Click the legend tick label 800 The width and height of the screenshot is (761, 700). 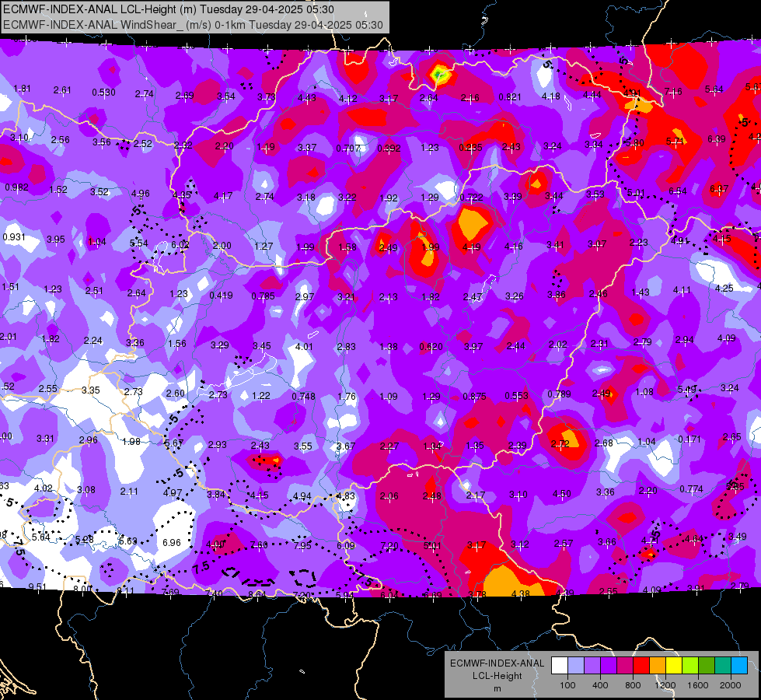click(x=633, y=685)
